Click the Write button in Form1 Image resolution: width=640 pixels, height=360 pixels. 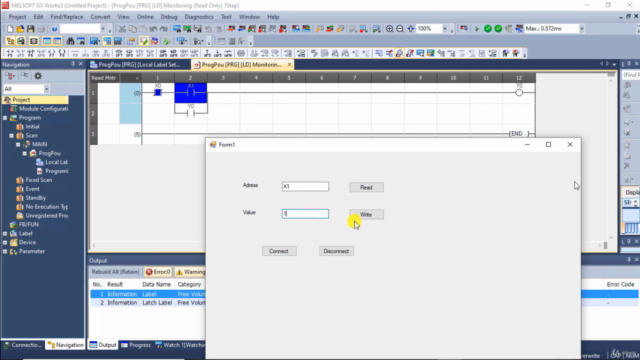pyautogui.click(x=366, y=215)
